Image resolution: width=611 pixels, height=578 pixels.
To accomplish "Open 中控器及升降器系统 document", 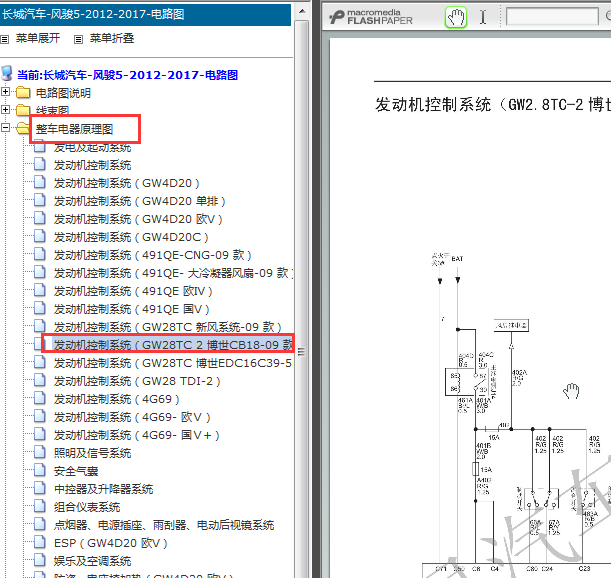I will tap(104, 489).
